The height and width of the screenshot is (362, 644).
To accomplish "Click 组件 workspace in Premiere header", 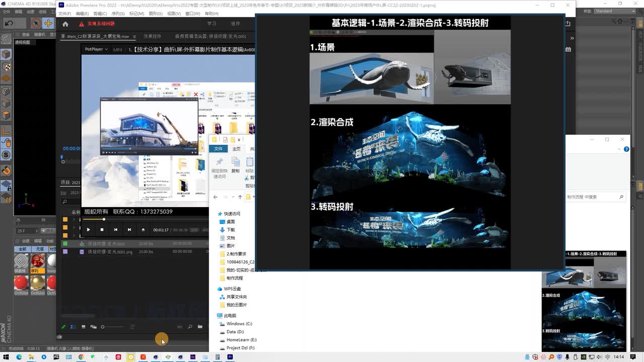I will pyautogui.click(x=235, y=24).
